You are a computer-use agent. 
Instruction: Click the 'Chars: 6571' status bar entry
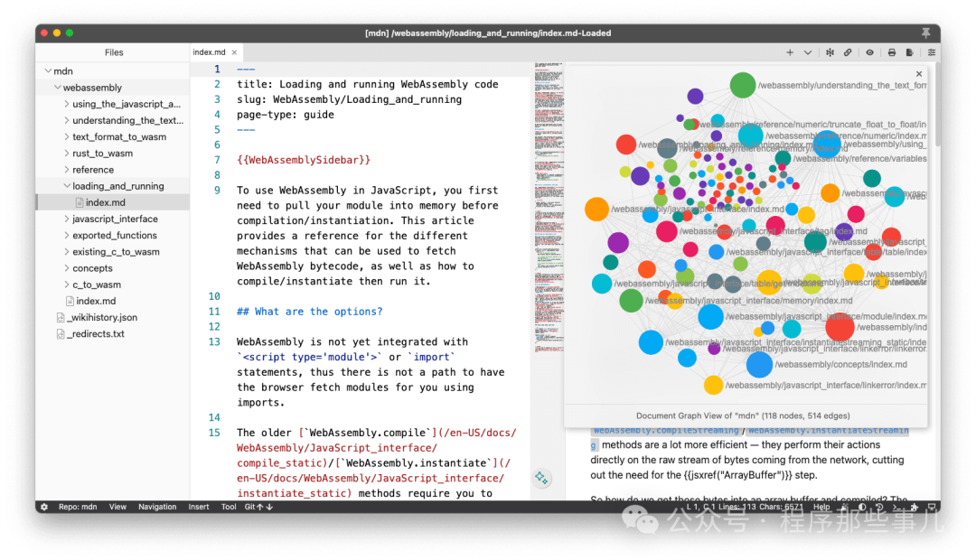tap(781, 507)
